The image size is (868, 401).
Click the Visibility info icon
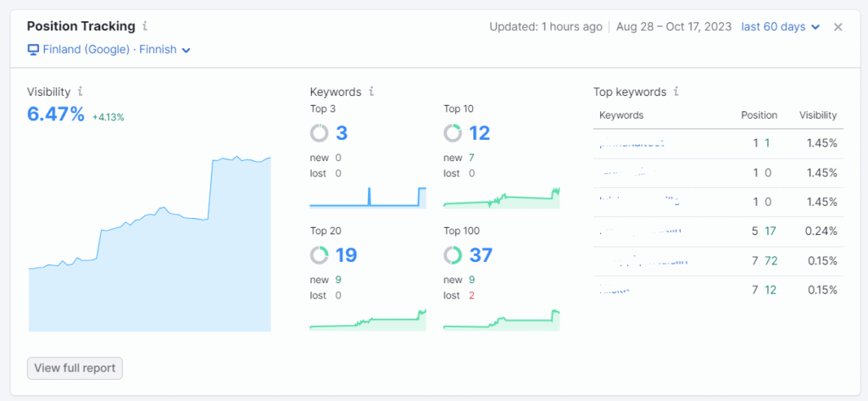point(81,92)
